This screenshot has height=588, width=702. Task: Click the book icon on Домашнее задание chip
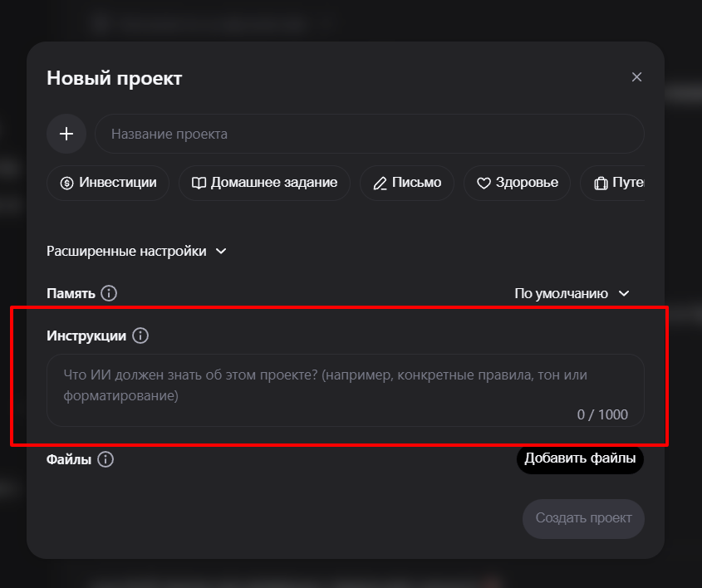tap(199, 183)
